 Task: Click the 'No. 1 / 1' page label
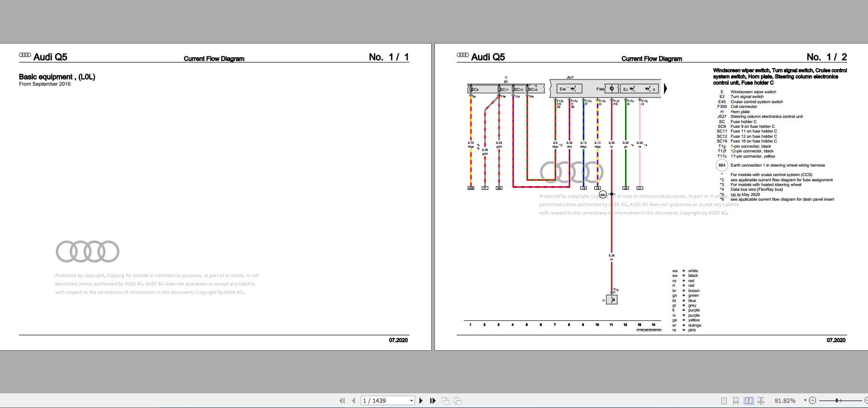click(389, 57)
